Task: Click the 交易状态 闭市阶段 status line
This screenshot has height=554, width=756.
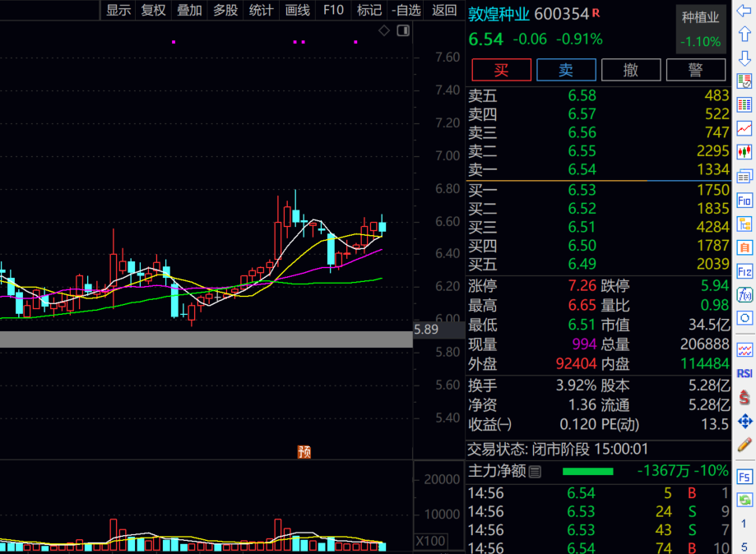Action: (559, 449)
